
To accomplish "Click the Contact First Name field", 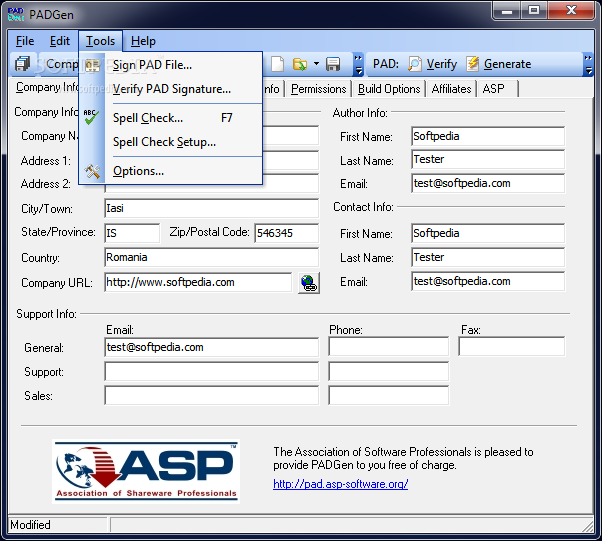I will point(488,233).
